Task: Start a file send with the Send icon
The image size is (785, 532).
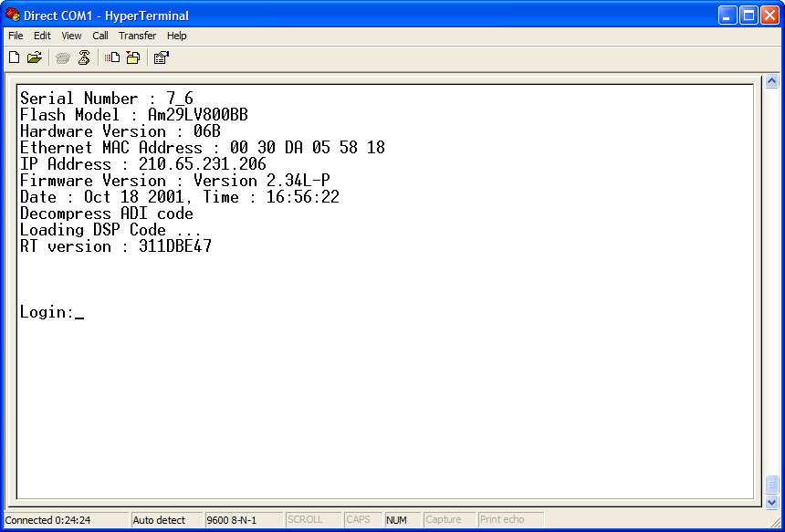Action: tap(110, 57)
